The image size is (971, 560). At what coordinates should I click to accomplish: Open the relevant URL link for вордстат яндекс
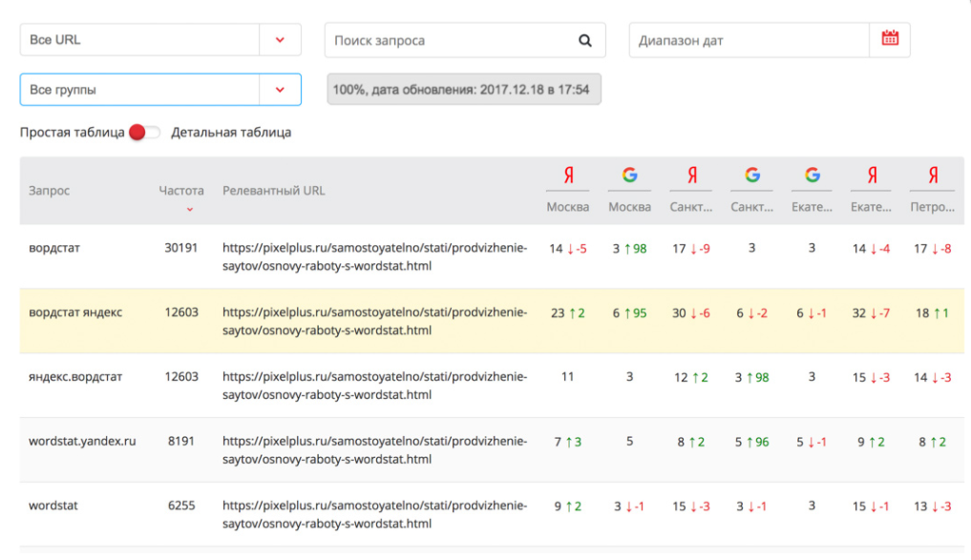(374, 321)
